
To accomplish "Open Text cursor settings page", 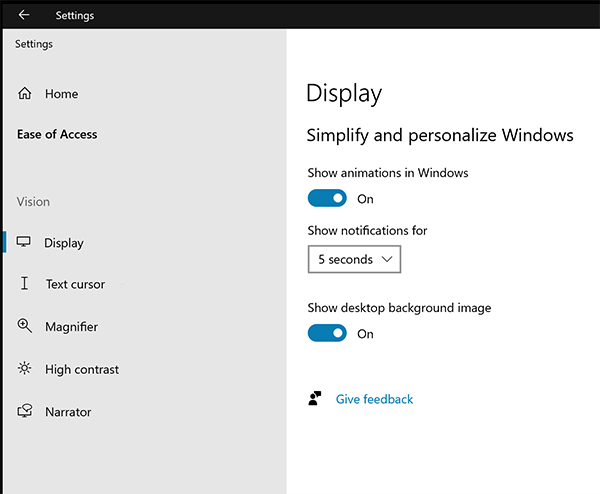I will [x=75, y=284].
